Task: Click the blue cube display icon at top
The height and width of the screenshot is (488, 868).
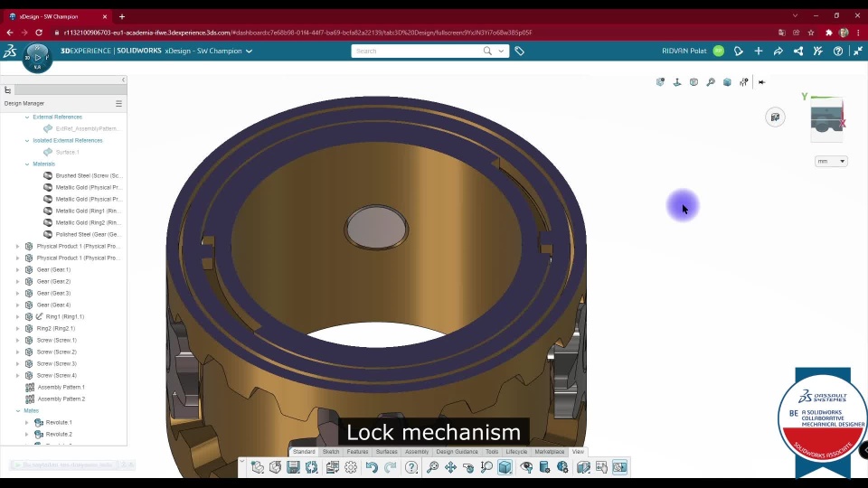Action: click(x=727, y=82)
